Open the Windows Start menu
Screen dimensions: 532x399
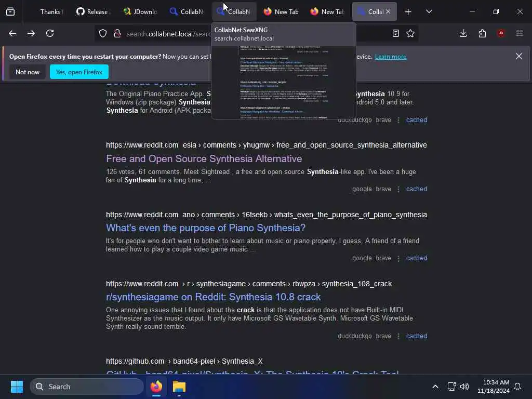[17, 387]
